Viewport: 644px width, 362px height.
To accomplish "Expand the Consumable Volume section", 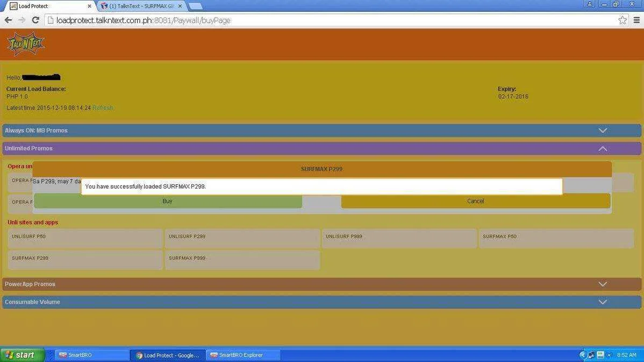I will click(x=321, y=302).
